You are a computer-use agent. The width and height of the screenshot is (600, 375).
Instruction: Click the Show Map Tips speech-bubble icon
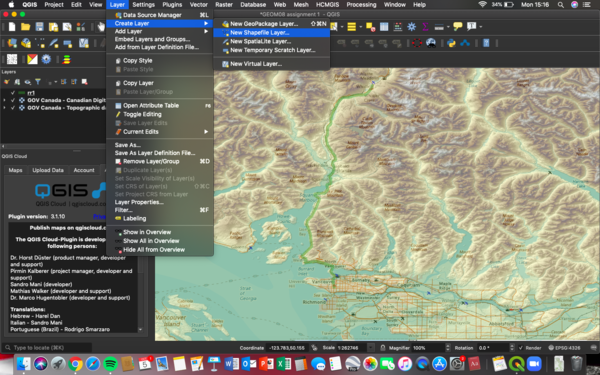[457, 27]
